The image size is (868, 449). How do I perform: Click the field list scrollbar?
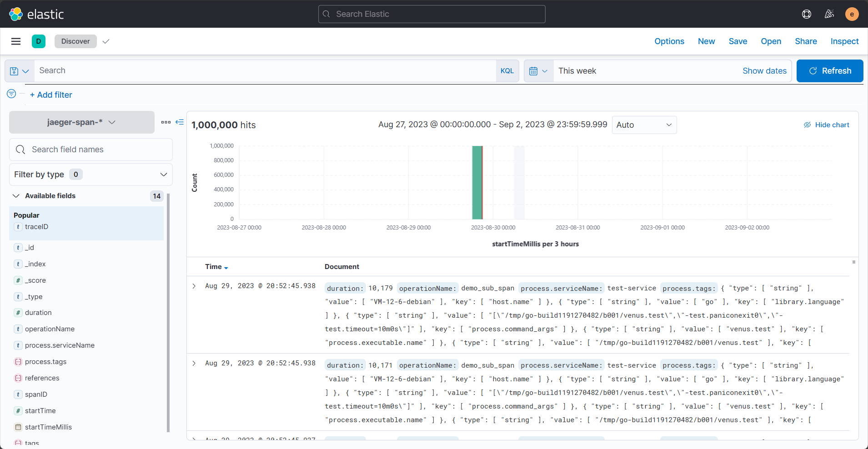(168, 313)
